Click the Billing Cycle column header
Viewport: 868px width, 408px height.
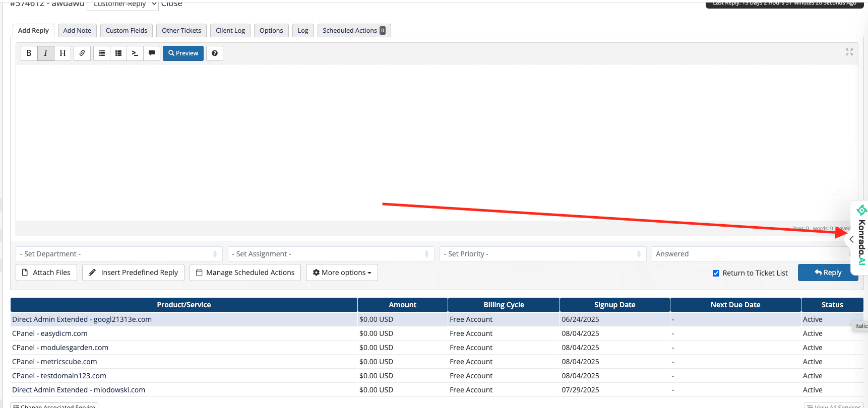tap(504, 305)
